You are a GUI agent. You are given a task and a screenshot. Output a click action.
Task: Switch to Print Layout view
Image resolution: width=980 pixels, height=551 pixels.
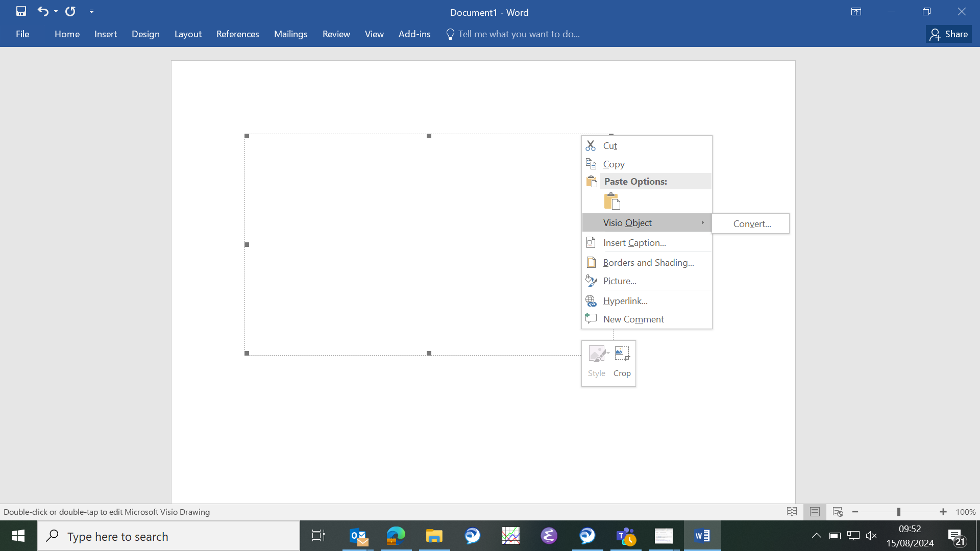(815, 512)
